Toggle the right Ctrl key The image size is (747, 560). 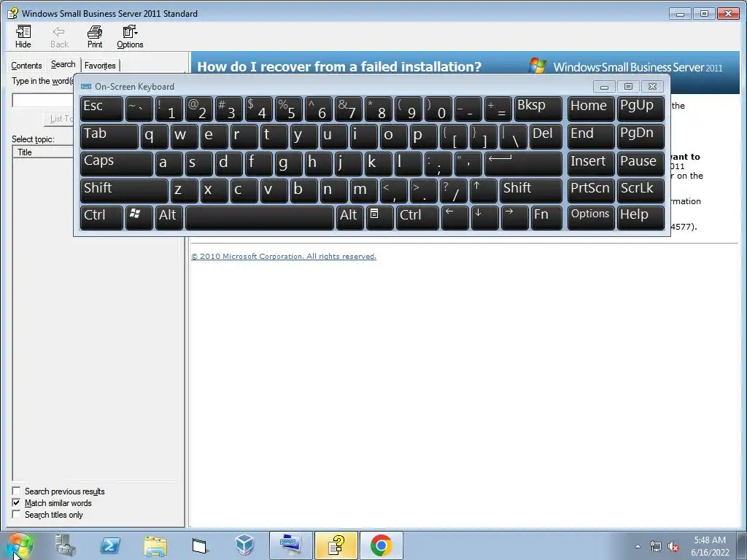(417, 217)
